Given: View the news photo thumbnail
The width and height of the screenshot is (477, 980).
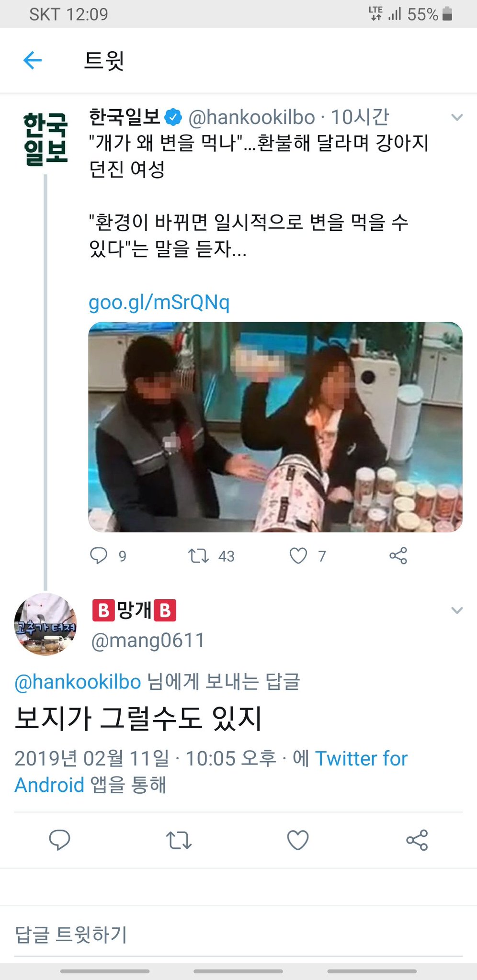Looking at the screenshot, I should click(x=275, y=427).
